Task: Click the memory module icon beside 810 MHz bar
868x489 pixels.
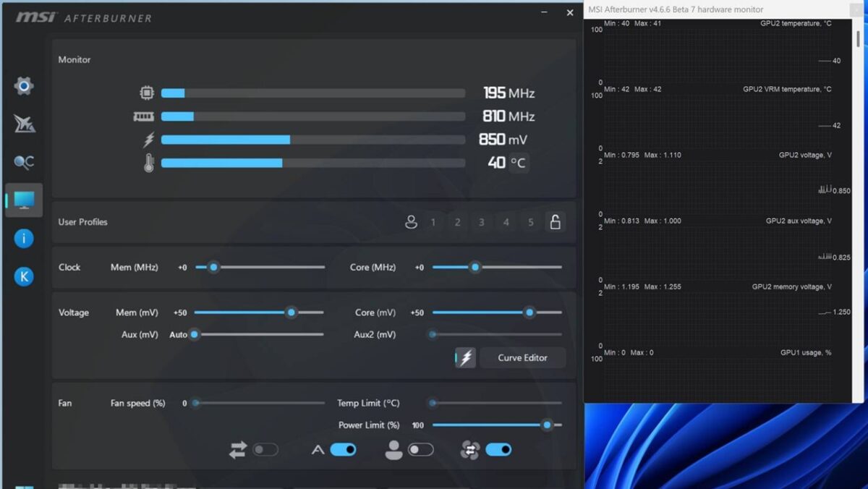Action: pos(144,116)
